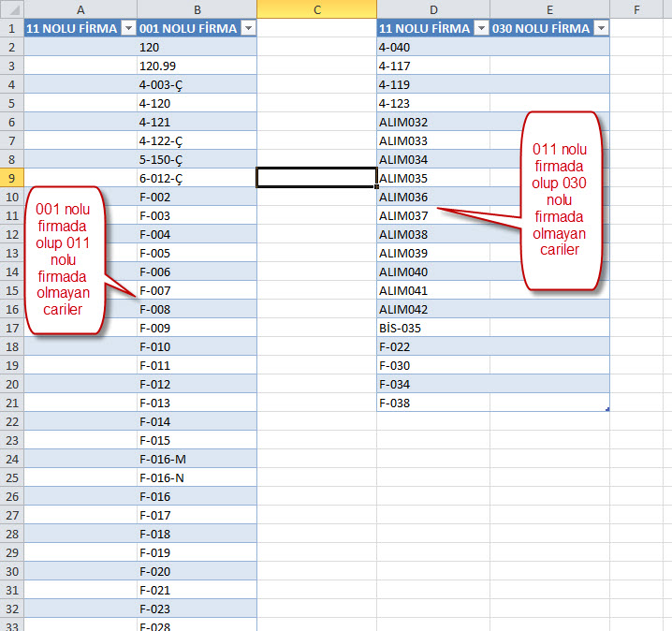Select column A header
The width and height of the screenshot is (672, 631).
point(80,9)
